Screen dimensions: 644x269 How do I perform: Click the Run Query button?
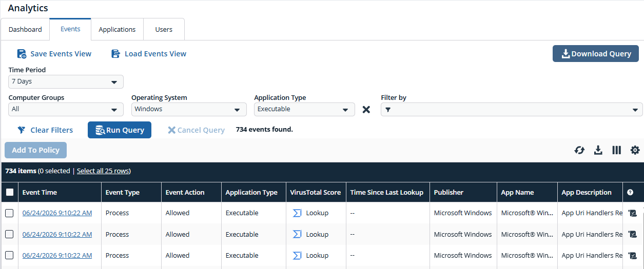pyautogui.click(x=120, y=130)
